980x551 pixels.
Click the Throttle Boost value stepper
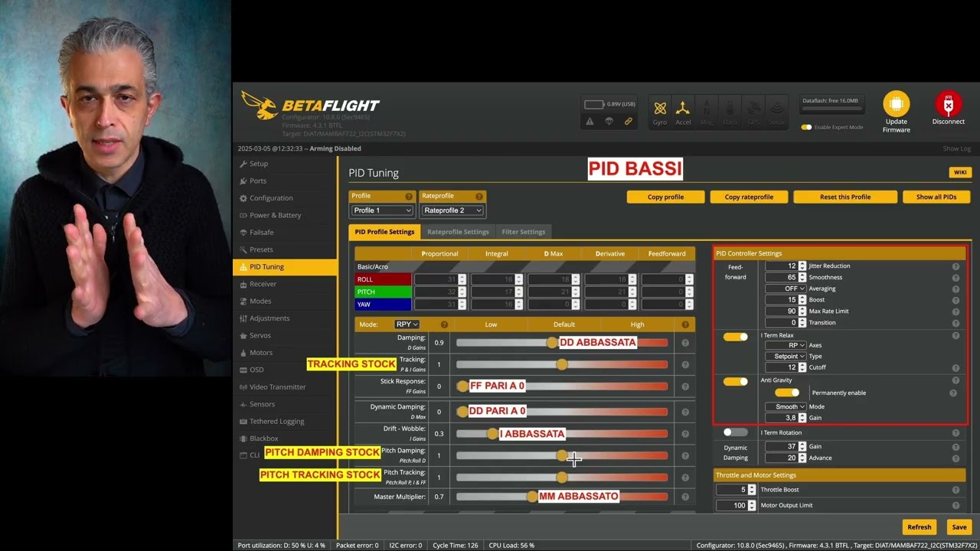coord(753,490)
